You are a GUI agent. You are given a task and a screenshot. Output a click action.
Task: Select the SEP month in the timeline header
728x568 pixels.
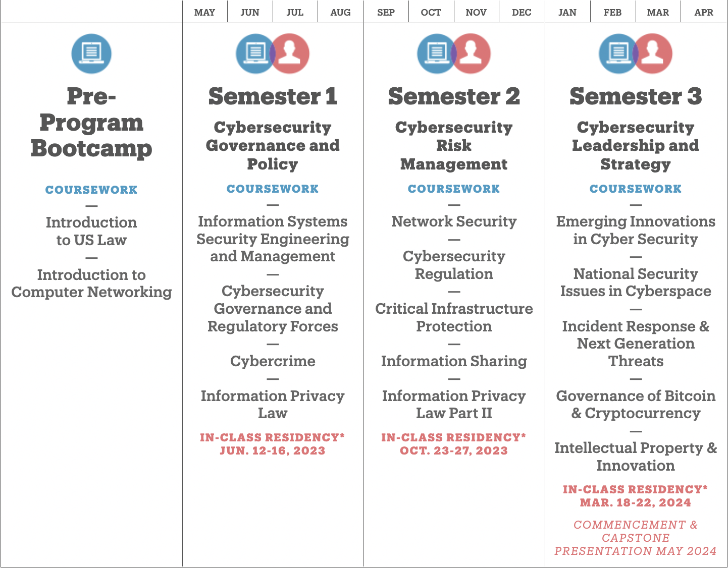386,13
